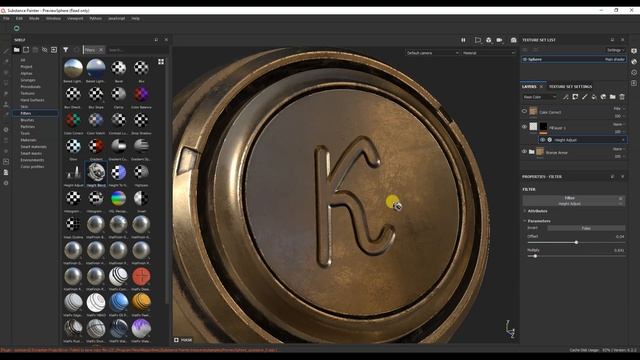The image size is (640, 360).
Task: Click the perspective view flag icon
Action: click(x=478, y=40)
